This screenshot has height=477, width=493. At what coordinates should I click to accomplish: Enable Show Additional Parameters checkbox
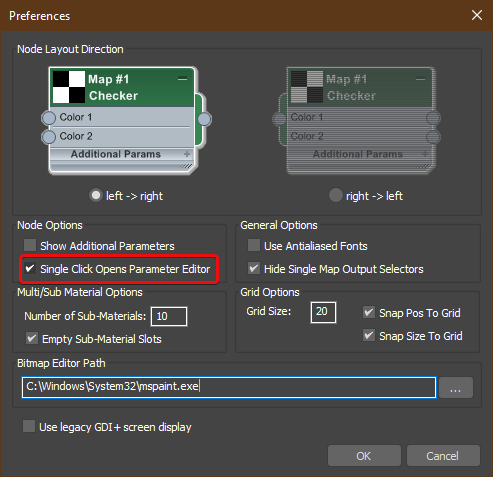[x=30, y=245]
